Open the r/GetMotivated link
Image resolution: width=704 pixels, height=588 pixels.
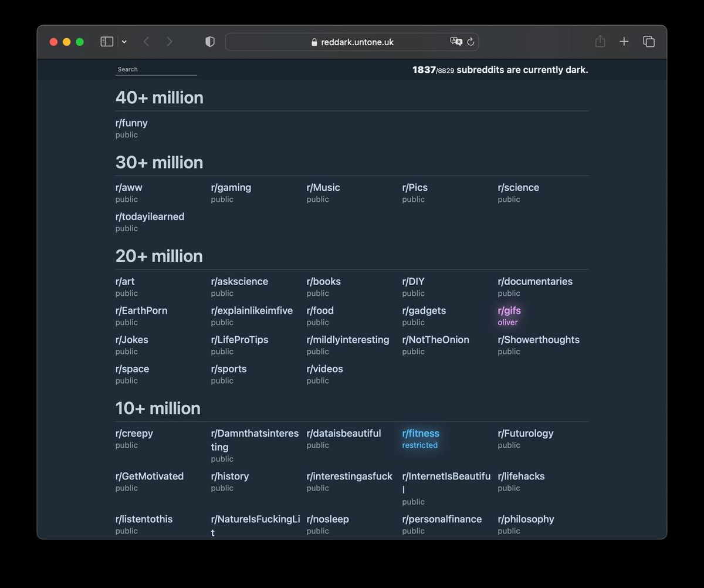150,477
